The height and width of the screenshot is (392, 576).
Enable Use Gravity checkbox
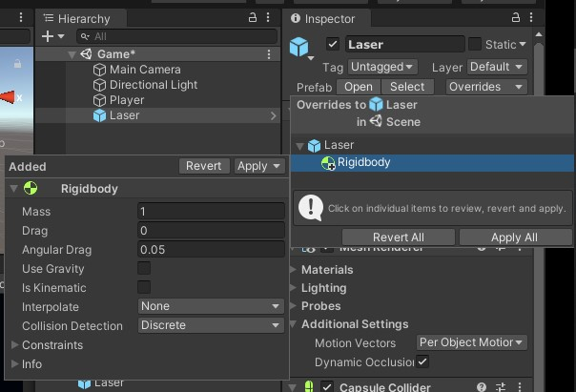coord(144,268)
